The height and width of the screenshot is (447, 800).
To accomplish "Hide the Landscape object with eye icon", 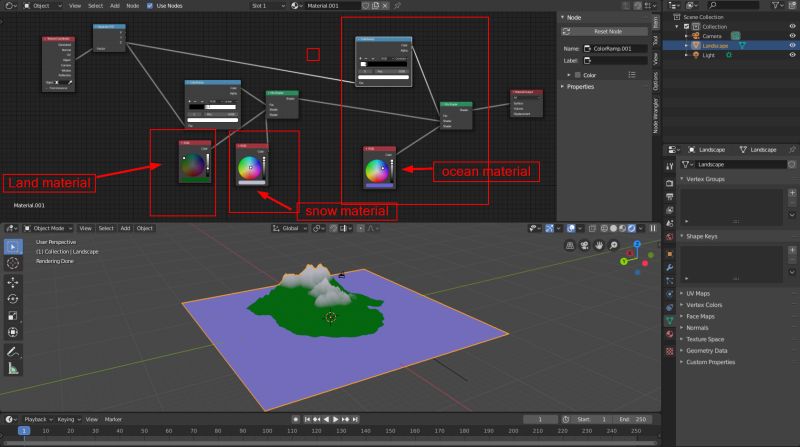I will click(792, 45).
